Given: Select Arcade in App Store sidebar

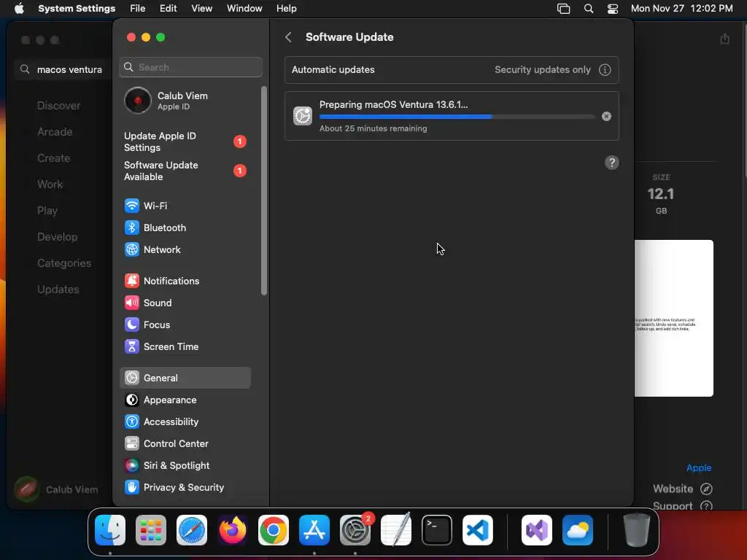Looking at the screenshot, I should coord(55,132).
